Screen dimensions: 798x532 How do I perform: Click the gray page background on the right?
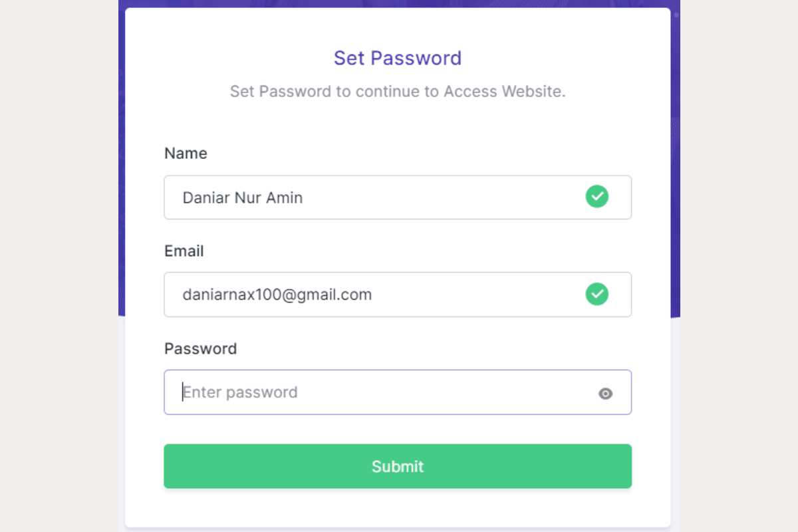click(x=738, y=266)
